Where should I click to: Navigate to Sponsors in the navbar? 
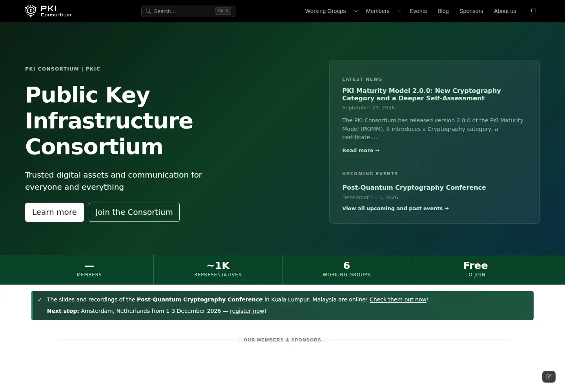pyautogui.click(x=471, y=11)
